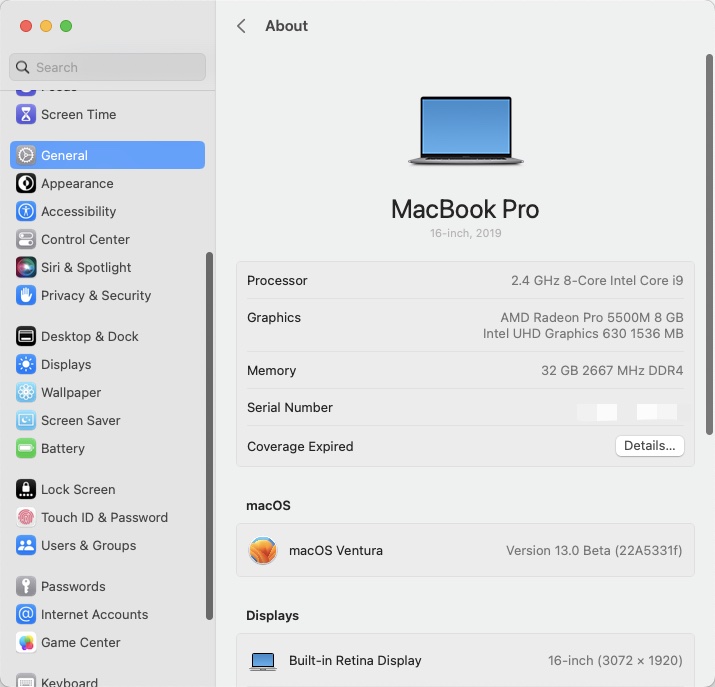Open Accessibility via its blue icon
715x687 pixels.
coord(26,212)
